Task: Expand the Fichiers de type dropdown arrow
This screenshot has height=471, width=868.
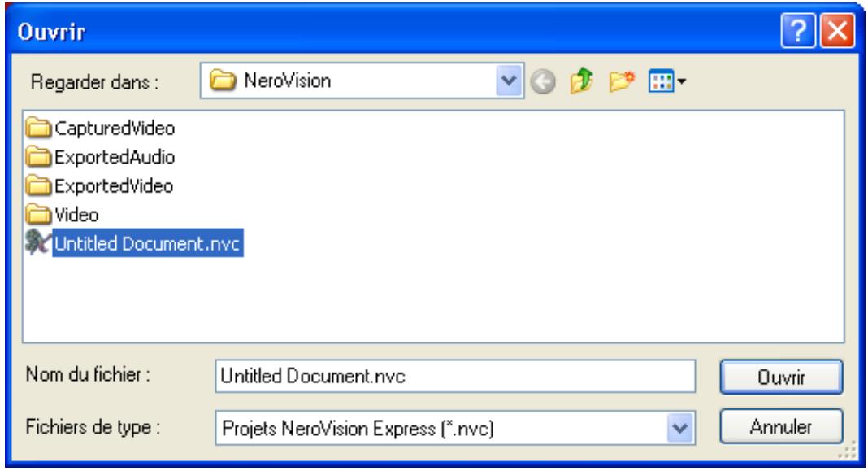Action: point(679,428)
